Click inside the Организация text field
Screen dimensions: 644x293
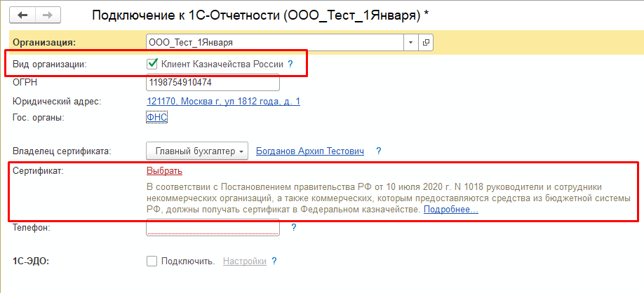[x=274, y=43]
